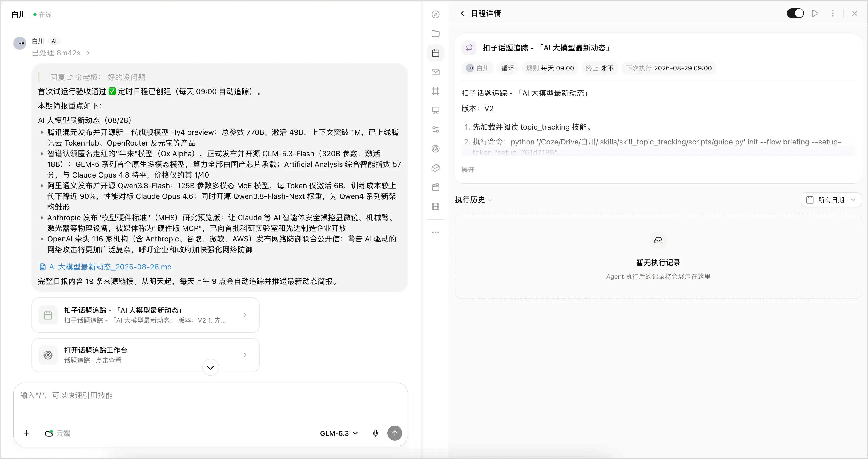Send the message with up-arrow button
This screenshot has width=868, height=459.
coord(395,433)
